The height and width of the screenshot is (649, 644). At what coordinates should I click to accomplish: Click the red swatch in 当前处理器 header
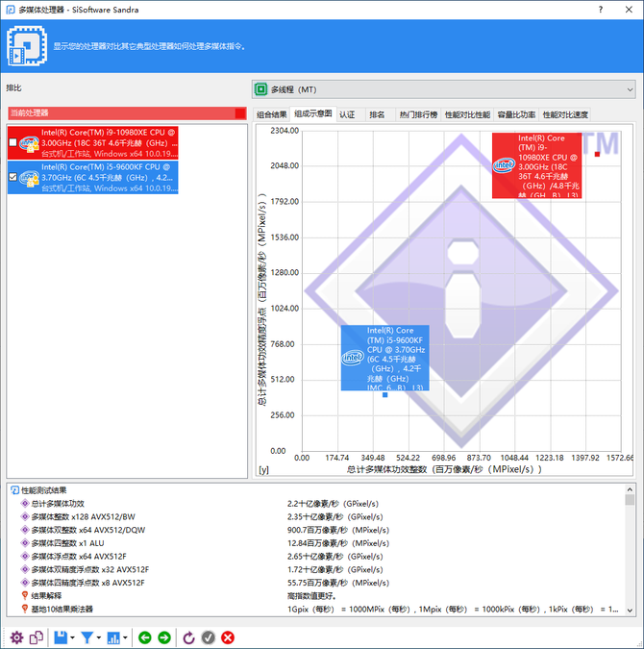point(240,113)
